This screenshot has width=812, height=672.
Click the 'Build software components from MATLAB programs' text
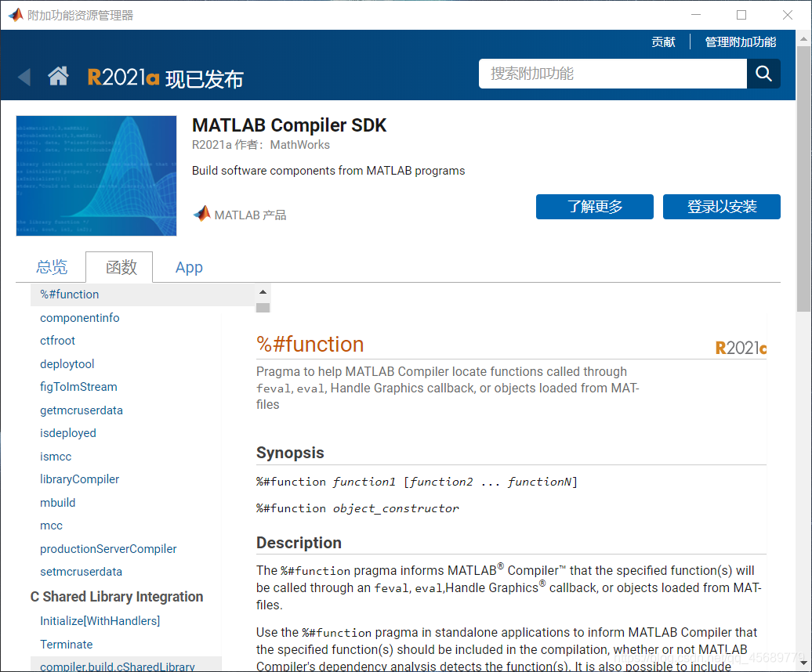(328, 171)
